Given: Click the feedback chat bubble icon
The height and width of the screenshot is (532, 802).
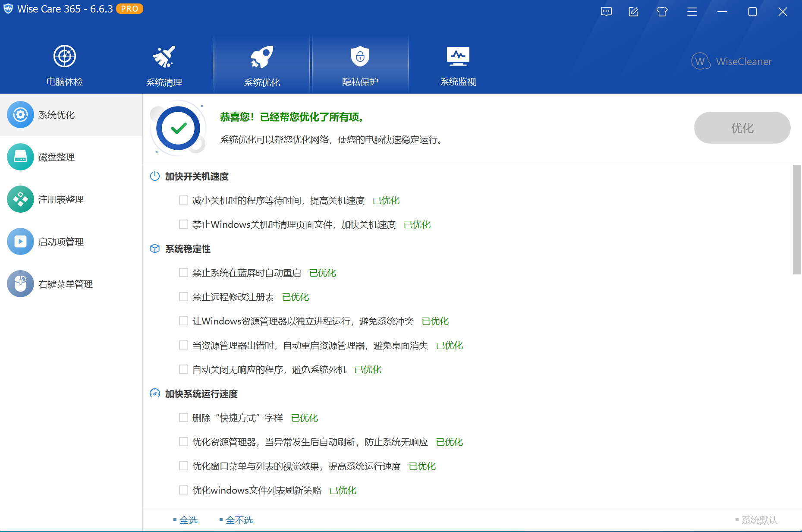Looking at the screenshot, I should coord(606,12).
